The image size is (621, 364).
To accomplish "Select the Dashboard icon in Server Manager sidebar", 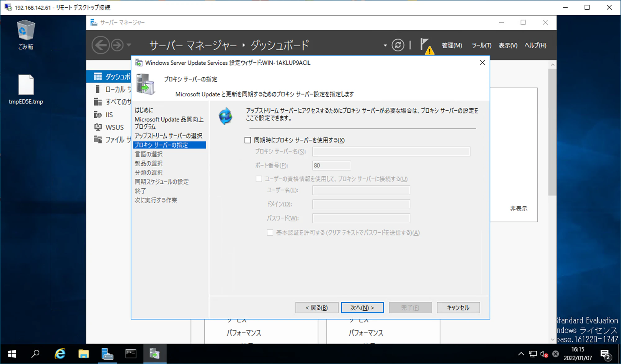I will pos(98,77).
